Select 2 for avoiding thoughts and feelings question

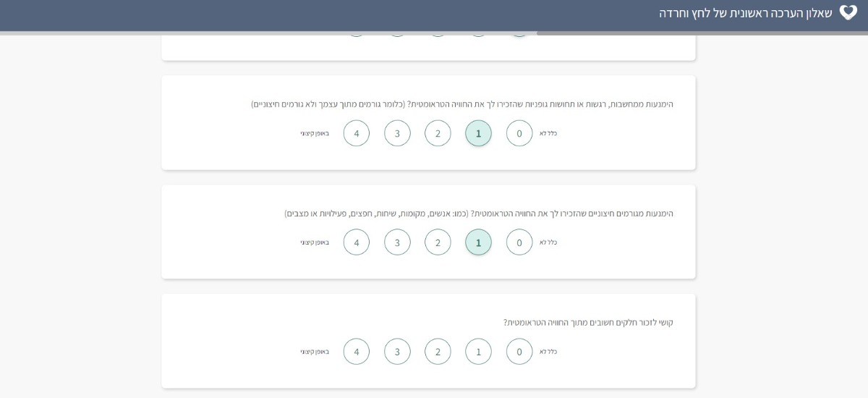[438, 133]
